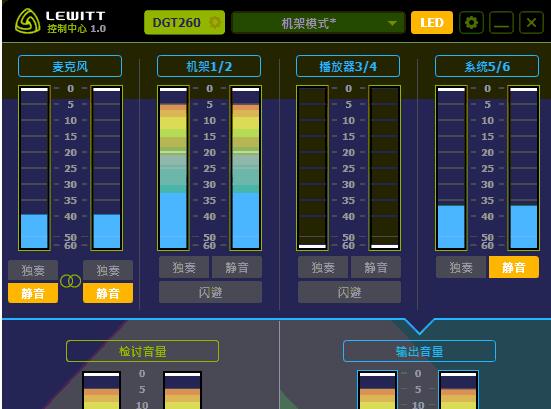Screen dimensions: 551x409
Task: Minimize the control center window
Action: point(501,23)
